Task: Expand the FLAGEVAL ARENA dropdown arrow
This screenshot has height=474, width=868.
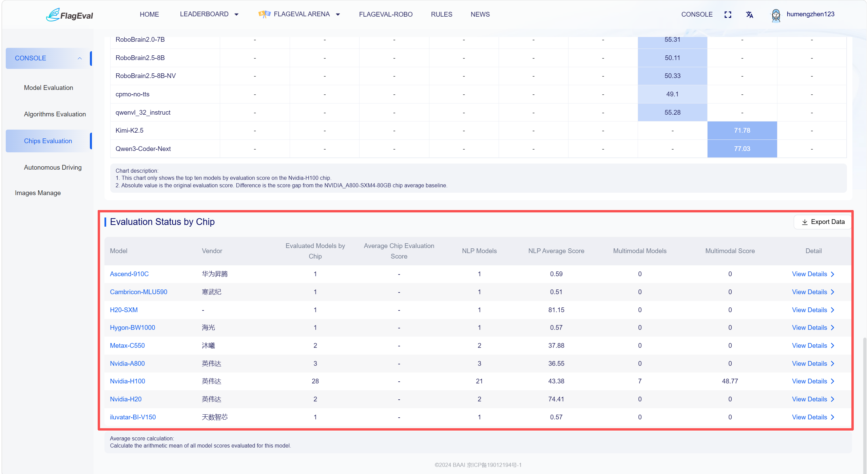Action: (338, 15)
